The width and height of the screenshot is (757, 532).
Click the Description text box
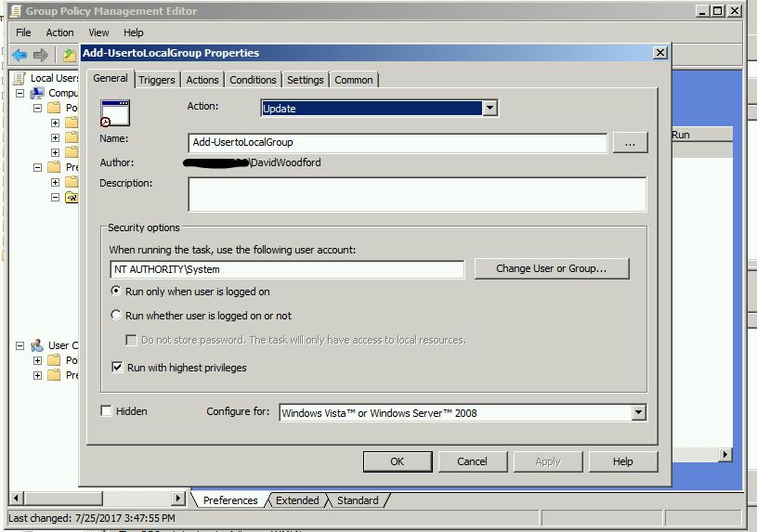coord(417,194)
